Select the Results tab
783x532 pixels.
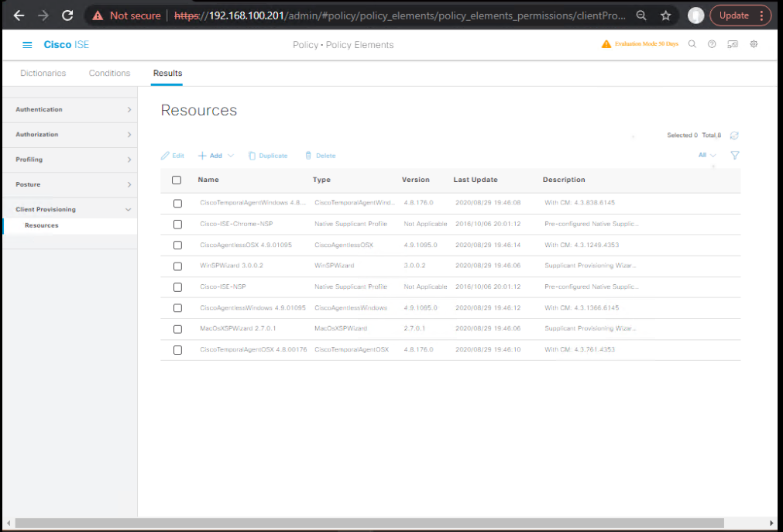click(167, 73)
